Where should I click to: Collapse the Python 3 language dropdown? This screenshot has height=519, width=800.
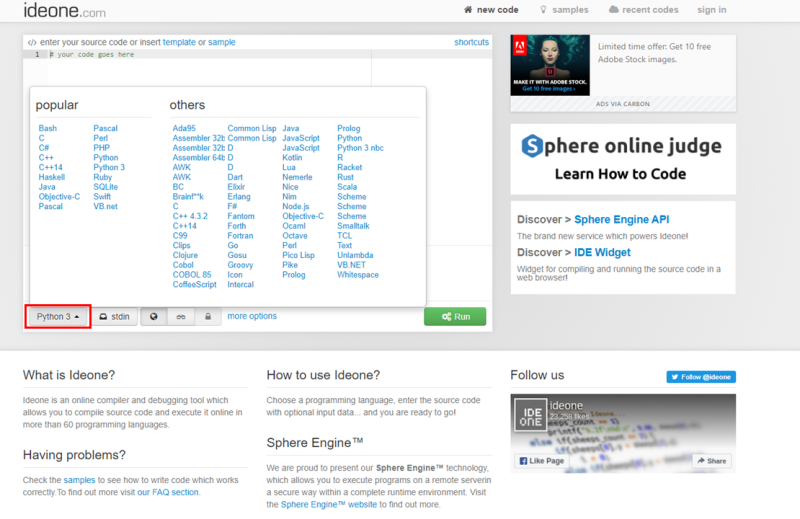pos(58,316)
